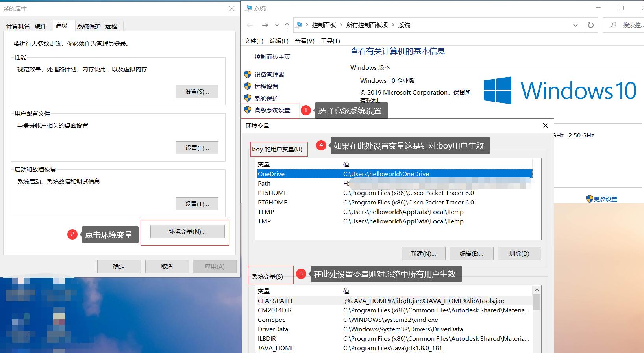This screenshot has width=644, height=353.
Task: Click the System Protection shield icon
Action: click(248, 98)
